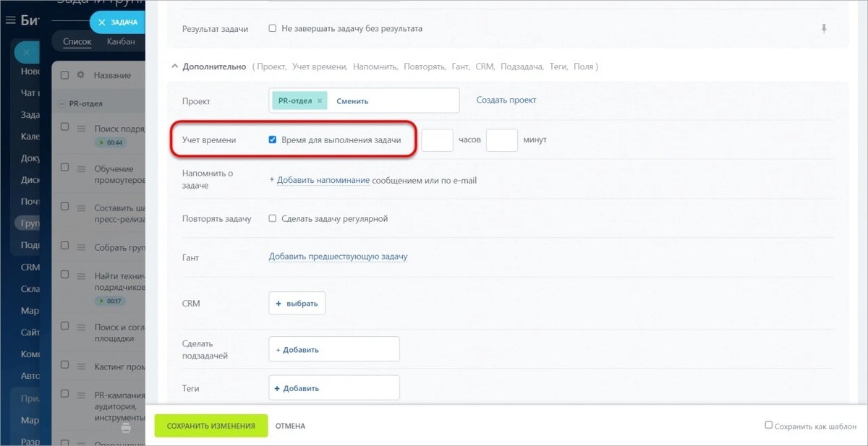Start timer 00:44 on Поиск подрядчика task

point(111,143)
